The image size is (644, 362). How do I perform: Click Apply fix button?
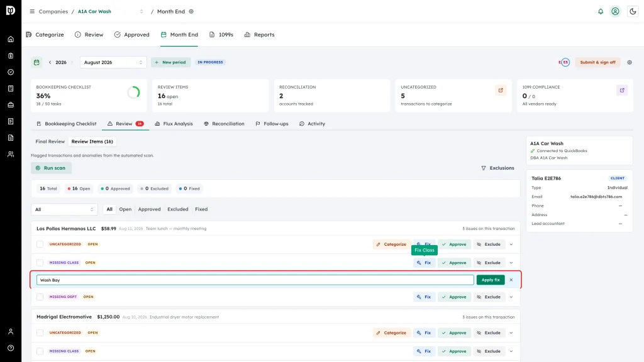[x=491, y=280]
